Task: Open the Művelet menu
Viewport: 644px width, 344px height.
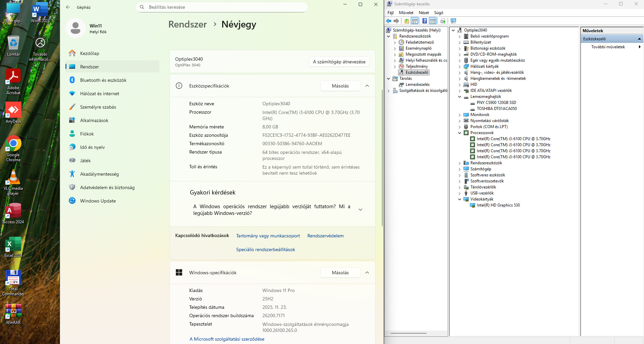Action: click(406, 13)
